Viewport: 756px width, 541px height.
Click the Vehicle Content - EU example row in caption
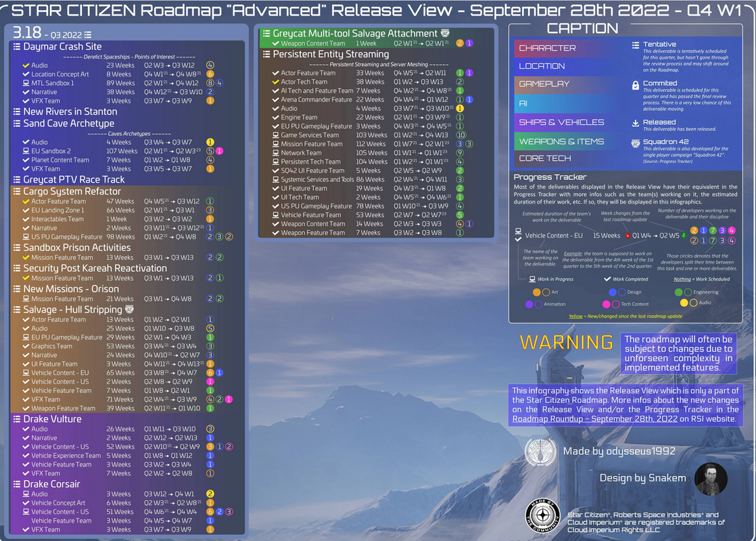pyautogui.click(x=625, y=235)
